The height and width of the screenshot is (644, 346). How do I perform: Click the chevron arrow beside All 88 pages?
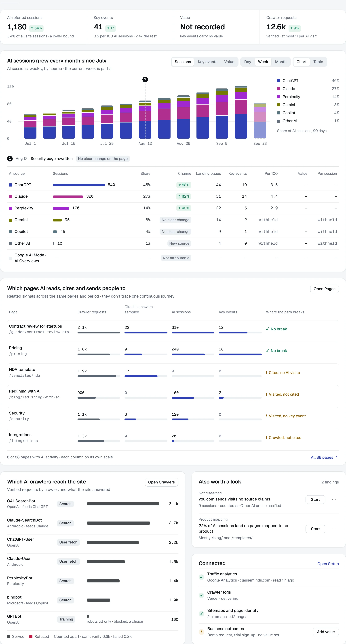click(337, 457)
